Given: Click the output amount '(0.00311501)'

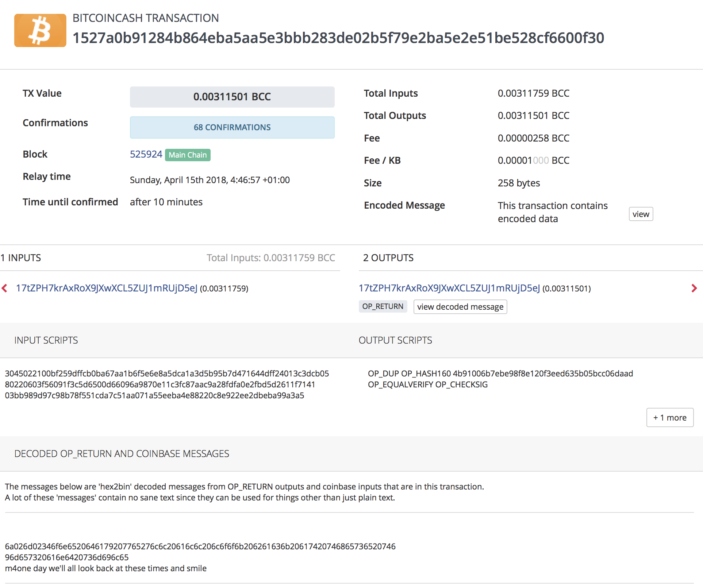Looking at the screenshot, I should (x=566, y=289).
